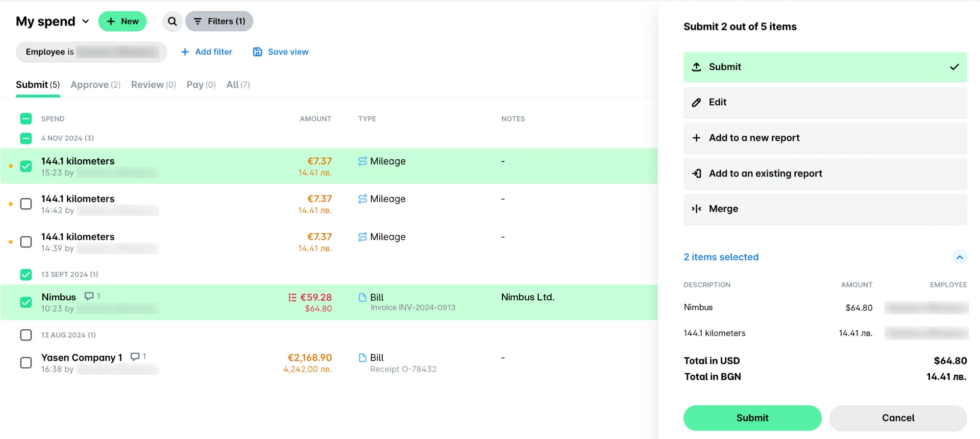
Task: Toggle the 4 NOV 2024 group checkbox
Action: point(26,138)
